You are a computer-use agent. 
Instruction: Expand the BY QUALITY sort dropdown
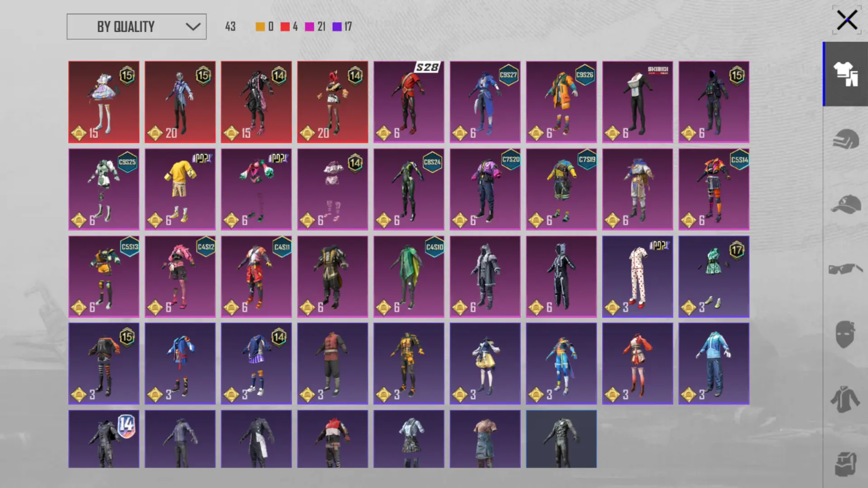pos(136,27)
